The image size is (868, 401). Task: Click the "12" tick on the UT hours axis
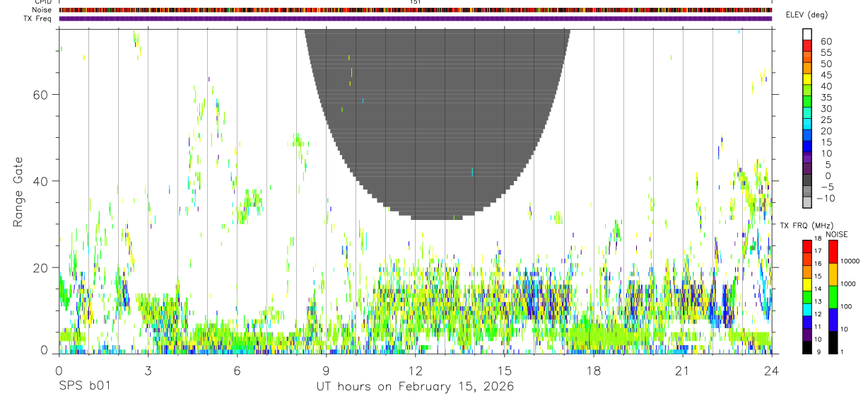(x=415, y=370)
